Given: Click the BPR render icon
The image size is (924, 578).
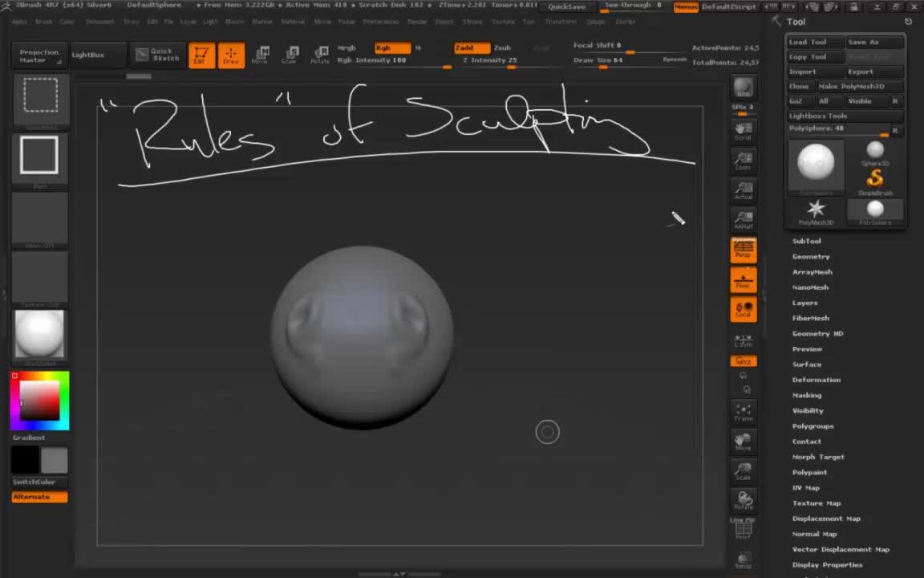Looking at the screenshot, I should 743,88.
